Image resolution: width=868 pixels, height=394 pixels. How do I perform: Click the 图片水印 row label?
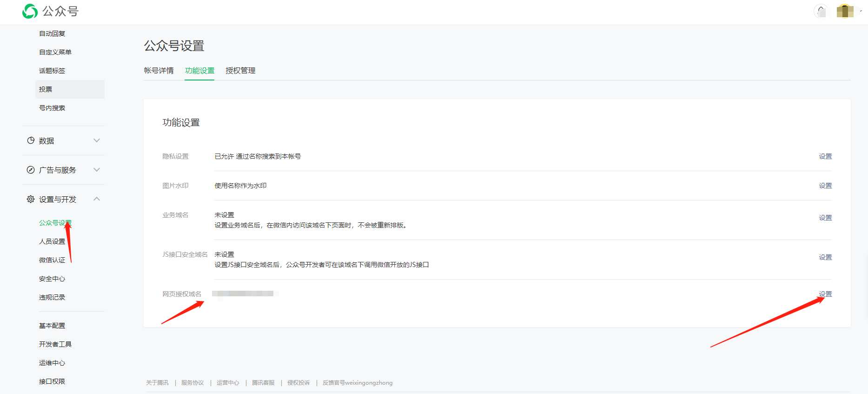click(x=175, y=186)
